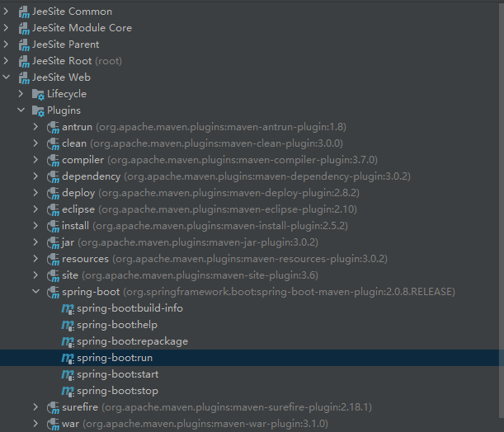
Task: Click the clean plugin icon
Action: click(x=53, y=144)
